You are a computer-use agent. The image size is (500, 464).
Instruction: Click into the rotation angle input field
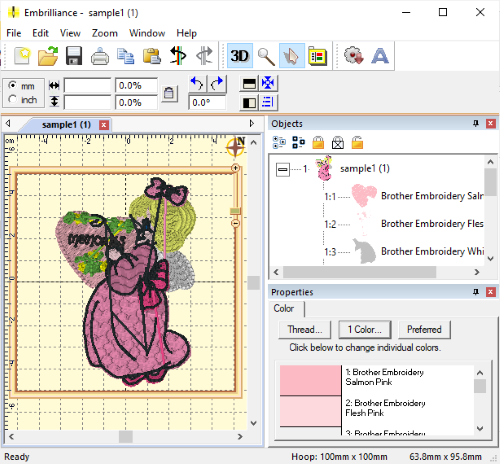207,102
